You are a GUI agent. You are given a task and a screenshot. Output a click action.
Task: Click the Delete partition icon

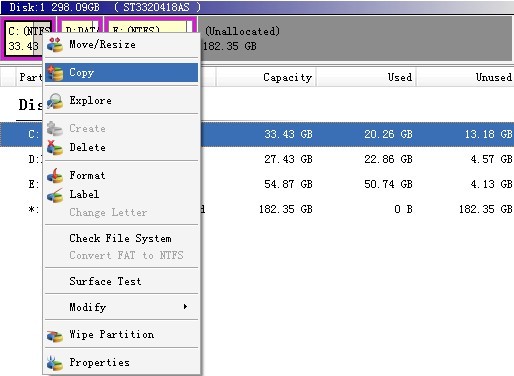[55, 148]
